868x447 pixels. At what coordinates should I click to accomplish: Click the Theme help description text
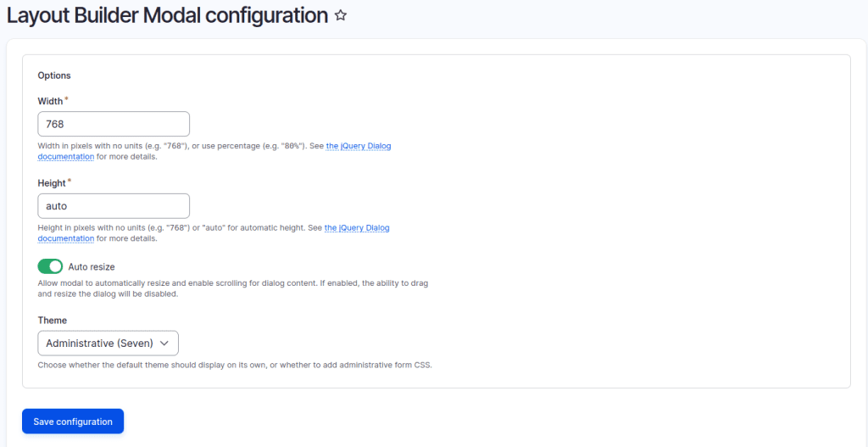point(235,365)
